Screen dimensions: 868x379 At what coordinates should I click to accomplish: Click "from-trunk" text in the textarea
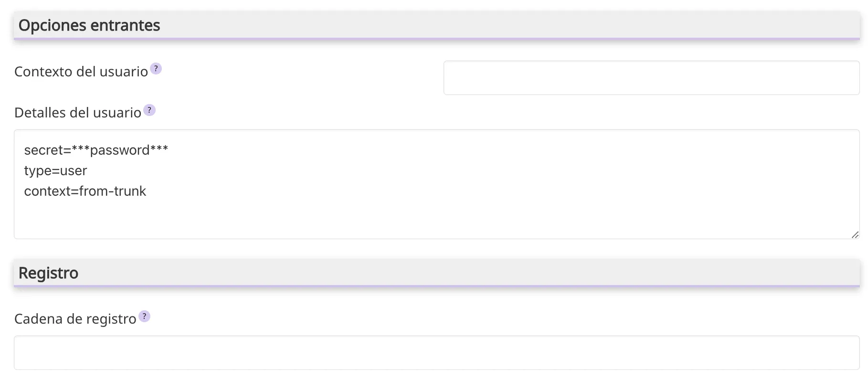tap(113, 191)
